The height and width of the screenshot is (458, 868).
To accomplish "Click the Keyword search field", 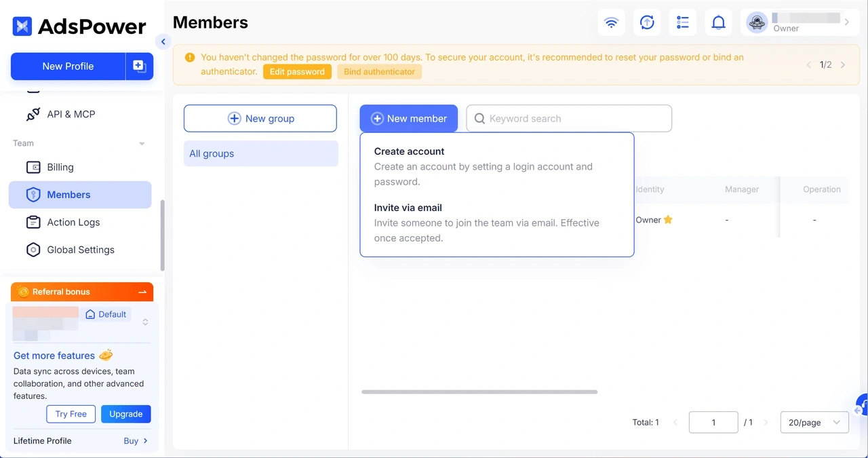I will [570, 118].
